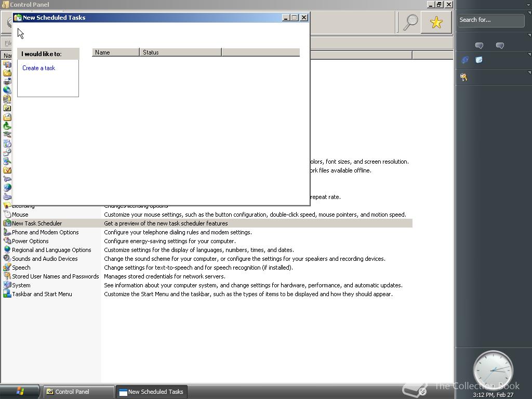
Task: Click the Power Options energy-saving description
Action: (x=170, y=241)
